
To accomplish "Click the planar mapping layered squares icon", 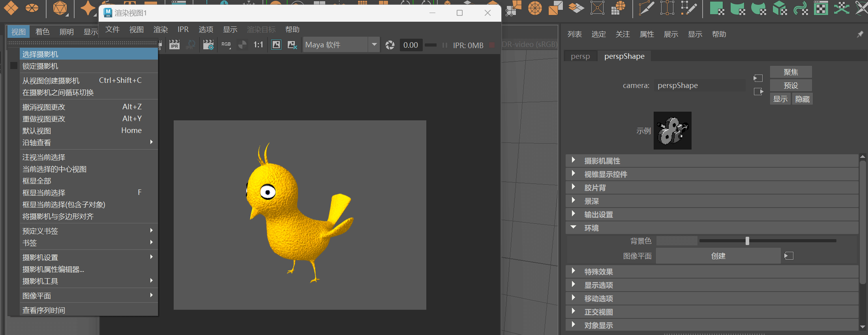I will coord(576,8).
